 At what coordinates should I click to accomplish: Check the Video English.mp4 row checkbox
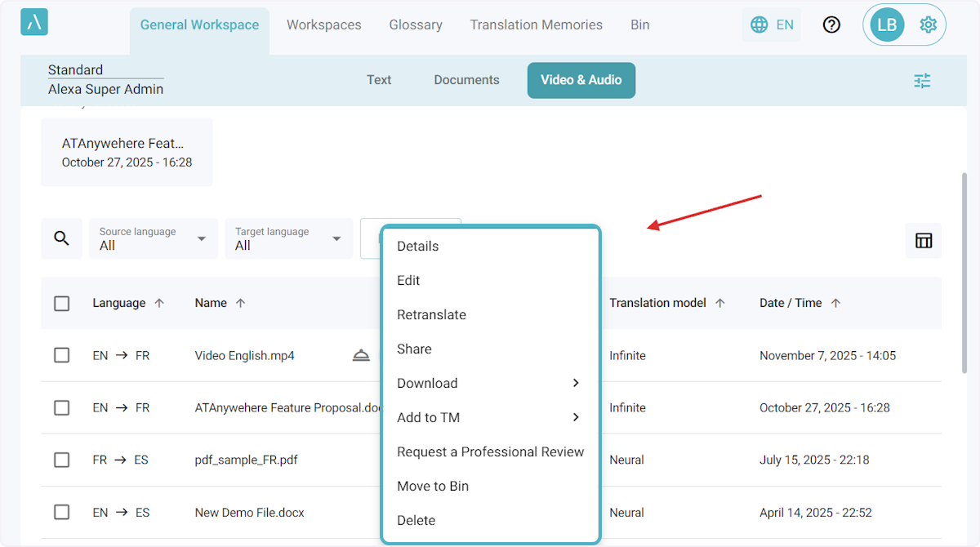62,355
